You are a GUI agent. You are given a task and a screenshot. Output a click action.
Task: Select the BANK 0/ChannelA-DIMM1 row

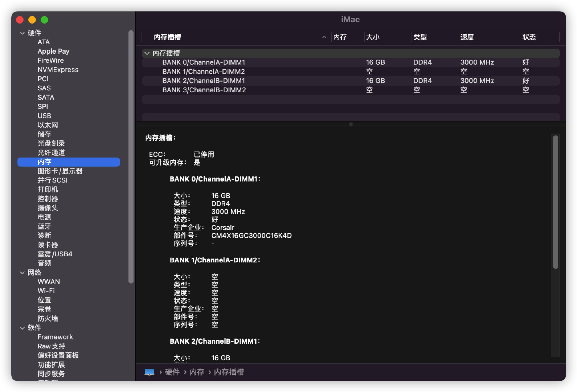pos(351,62)
